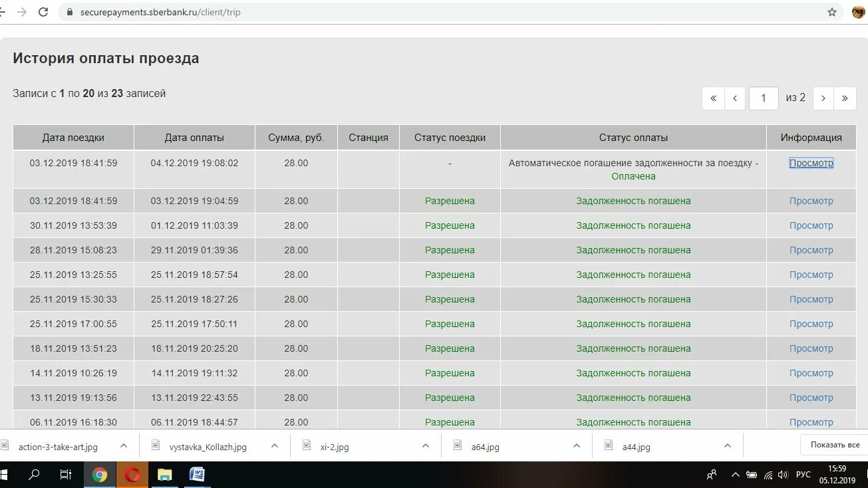Go to next page with › button
Viewport: 868px width, 488px height.
point(823,98)
